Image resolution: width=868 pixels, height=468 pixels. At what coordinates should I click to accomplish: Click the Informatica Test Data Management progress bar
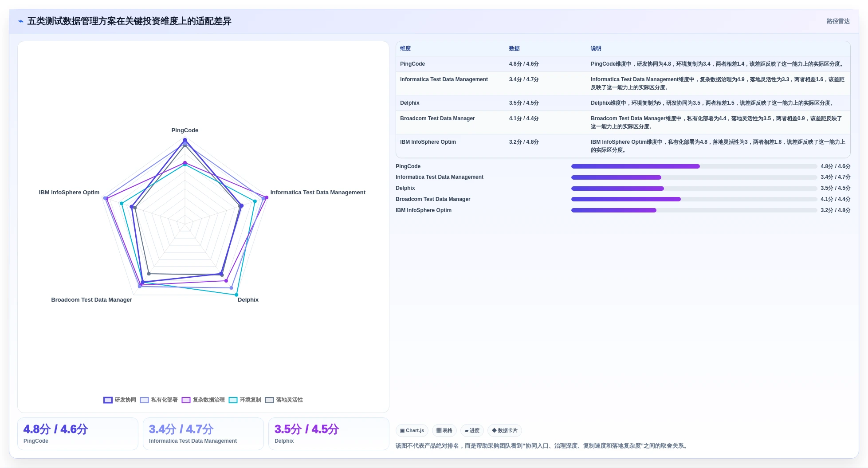click(694, 177)
